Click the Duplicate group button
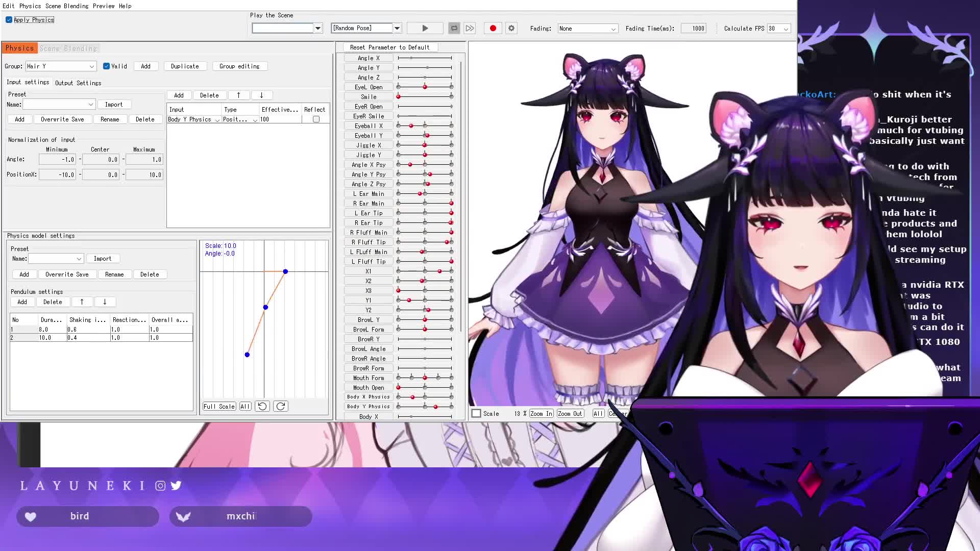Viewport: 980px width, 551px height. (185, 66)
